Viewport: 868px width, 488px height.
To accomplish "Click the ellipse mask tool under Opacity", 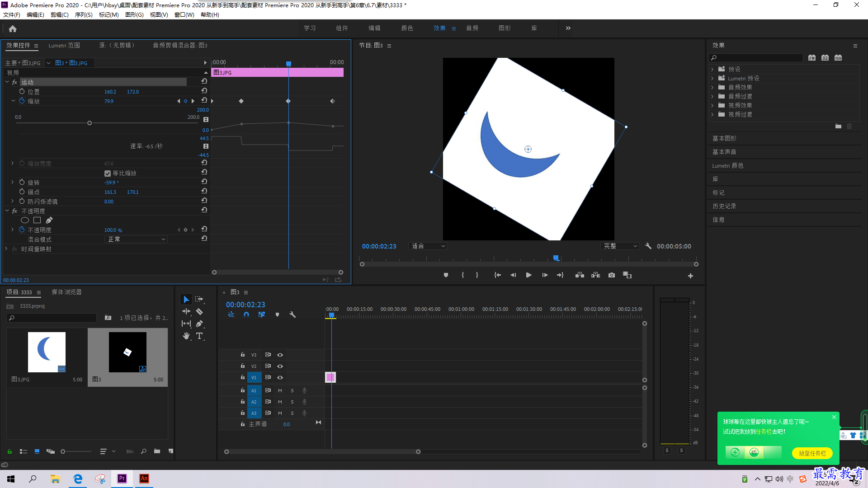I will (25, 220).
